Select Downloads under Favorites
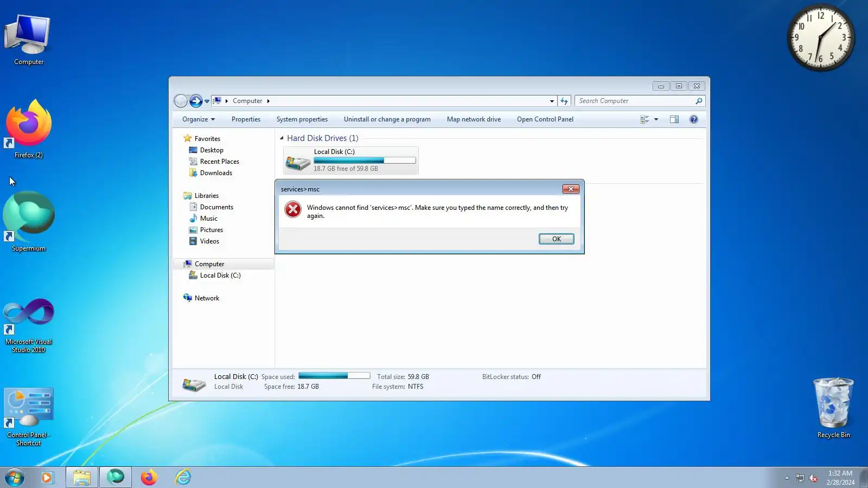868x488 pixels. tap(216, 173)
